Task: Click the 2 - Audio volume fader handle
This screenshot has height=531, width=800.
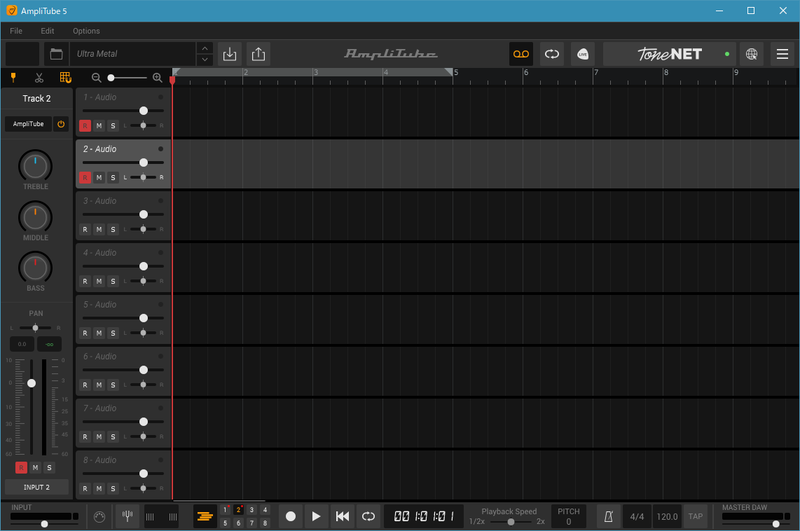Action: (143, 162)
